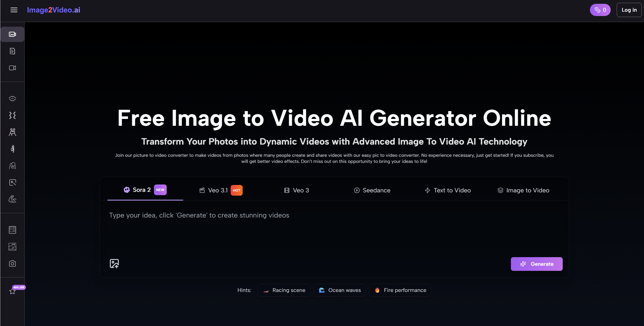Viewport: 644px width, 326px height.
Task: Switch to the Veo 3.1 model tab
Action: click(x=218, y=190)
